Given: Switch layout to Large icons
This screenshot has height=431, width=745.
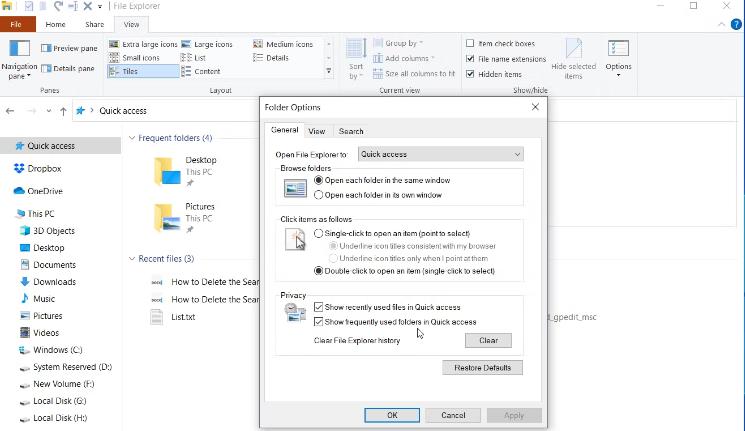Looking at the screenshot, I should pyautogui.click(x=207, y=44).
